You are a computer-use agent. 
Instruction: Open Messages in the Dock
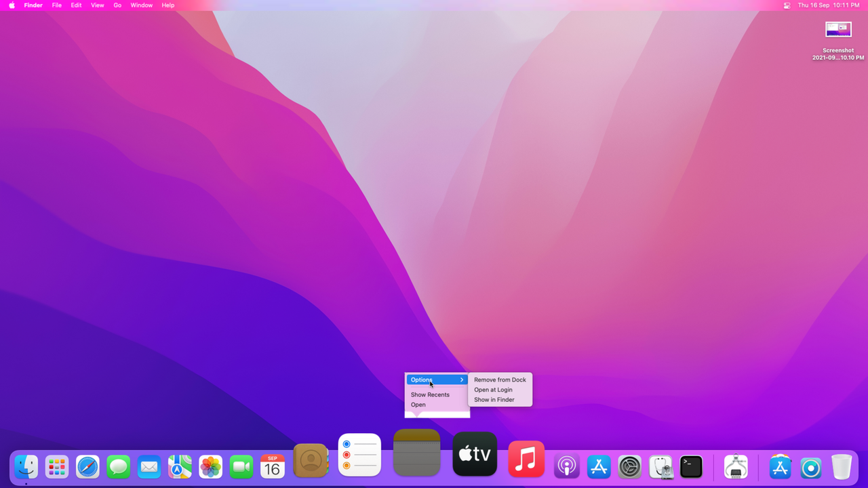pyautogui.click(x=119, y=466)
